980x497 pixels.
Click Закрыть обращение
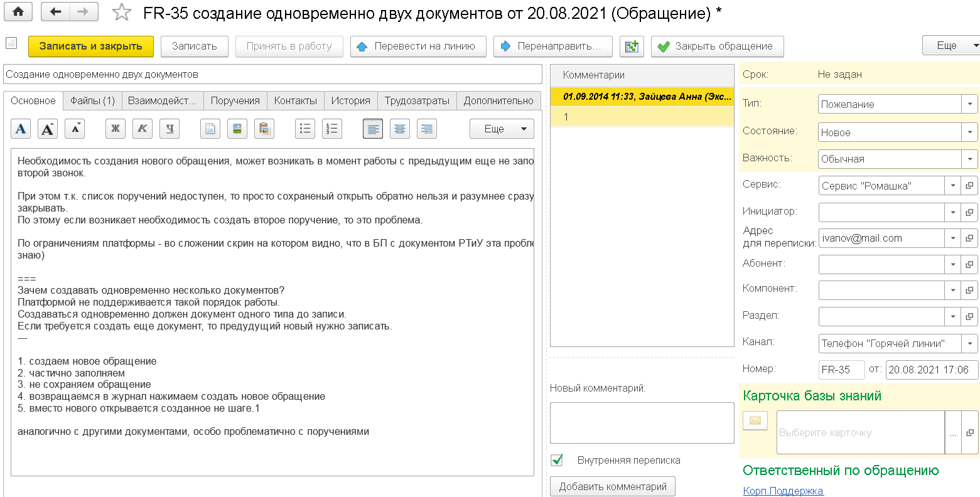point(718,46)
